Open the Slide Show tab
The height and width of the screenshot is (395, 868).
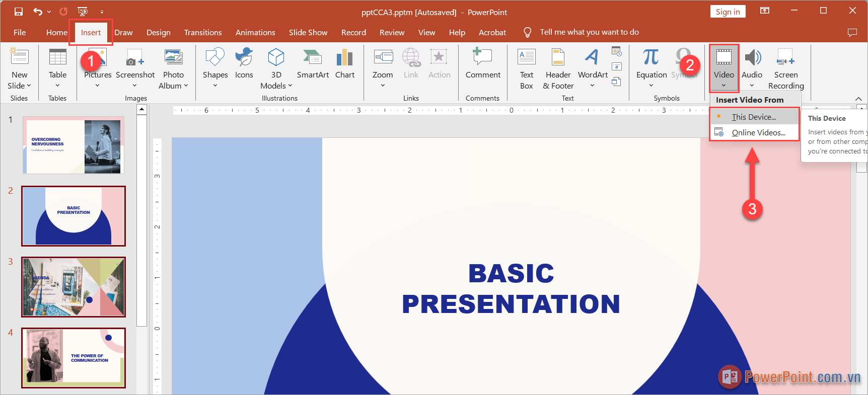308,32
